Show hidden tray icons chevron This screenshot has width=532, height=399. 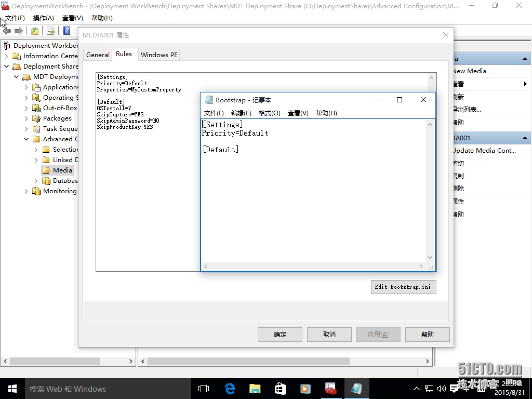coord(417,389)
